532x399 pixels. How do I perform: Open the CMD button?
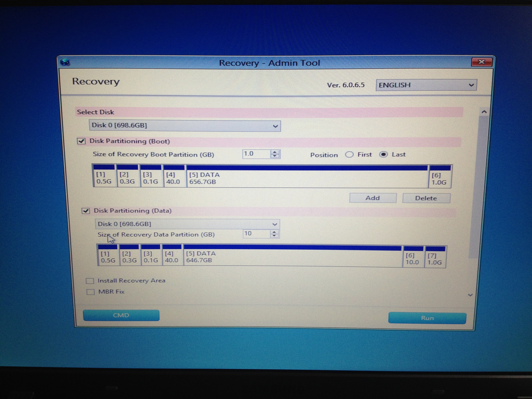pyautogui.click(x=121, y=315)
